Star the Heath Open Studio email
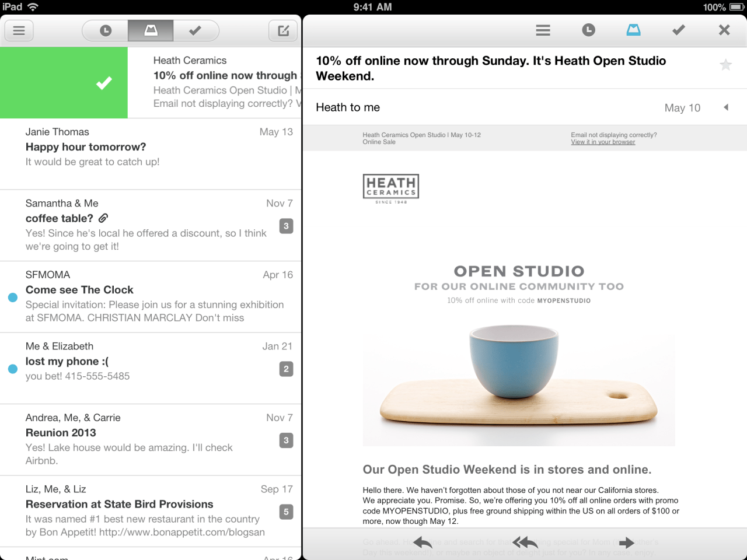Screen dimensions: 747x560 coord(725,65)
